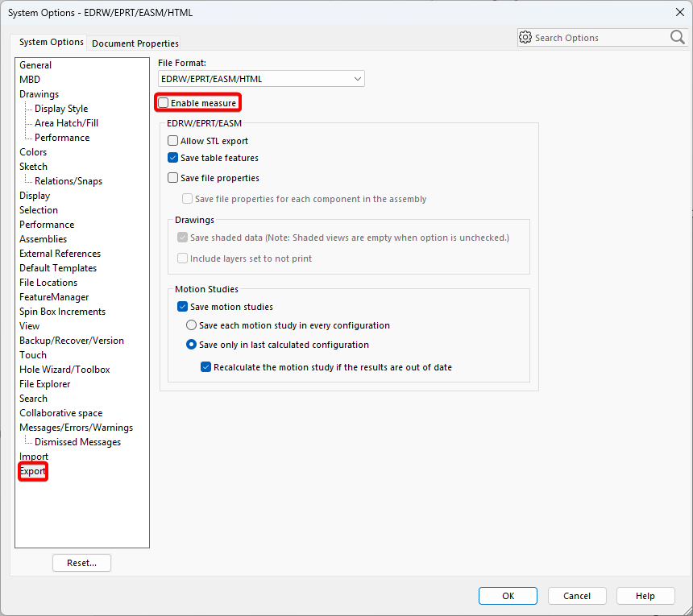The height and width of the screenshot is (616, 693).
Task: Click the gear icon in search box
Action: coord(525,38)
